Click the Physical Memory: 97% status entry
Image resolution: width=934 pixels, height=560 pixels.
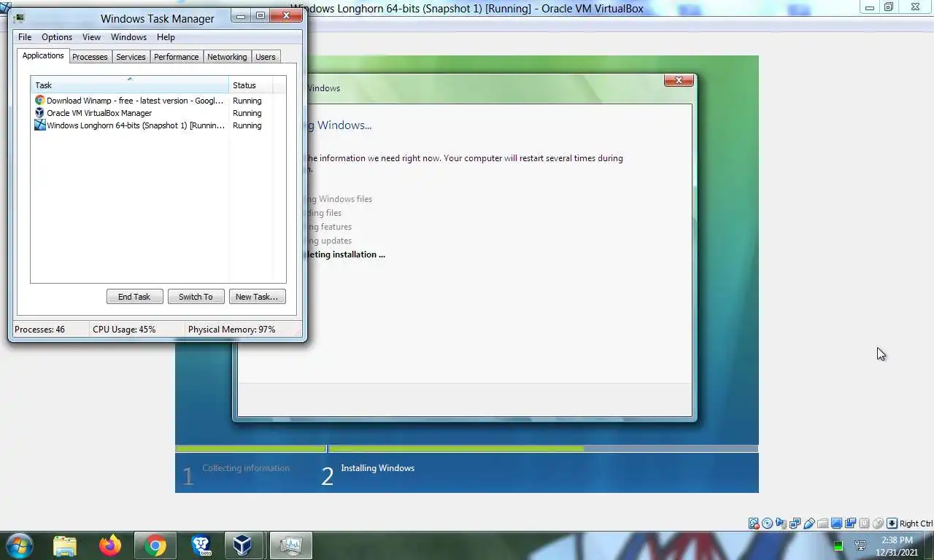click(x=231, y=330)
